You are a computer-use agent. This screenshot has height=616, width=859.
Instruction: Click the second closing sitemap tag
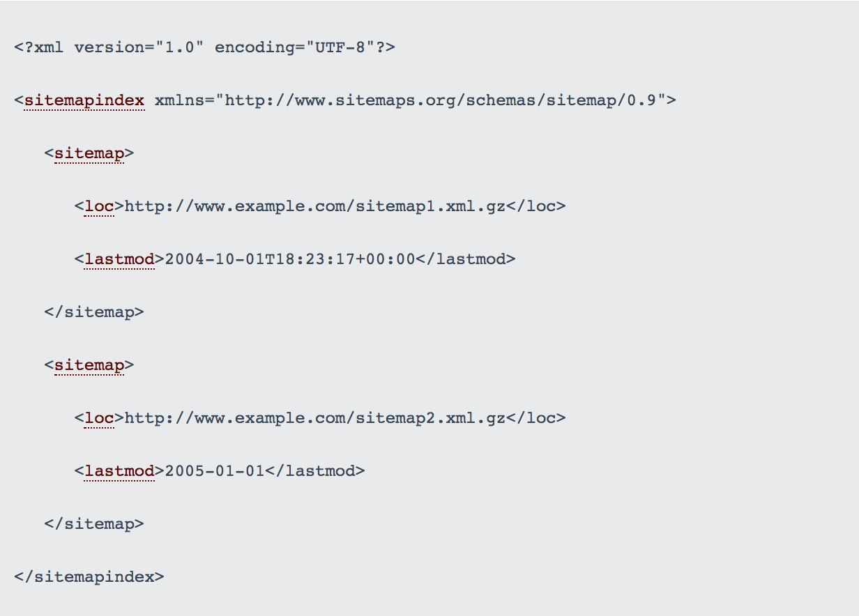pyautogui.click(x=94, y=524)
